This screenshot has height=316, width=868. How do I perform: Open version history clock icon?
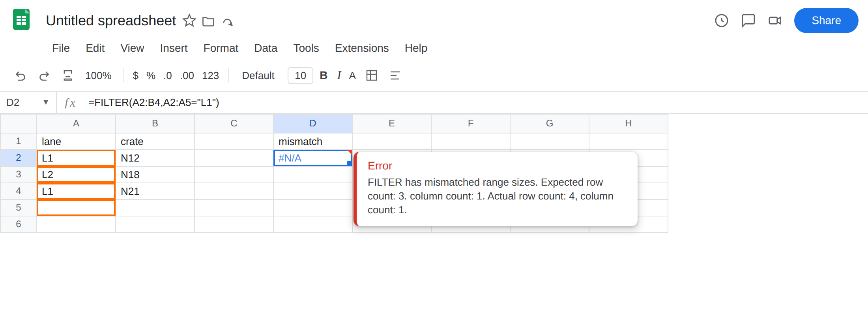point(722,21)
